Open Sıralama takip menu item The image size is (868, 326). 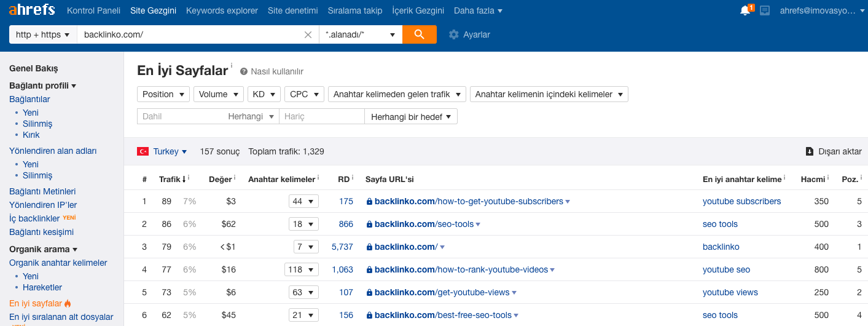(x=355, y=10)
